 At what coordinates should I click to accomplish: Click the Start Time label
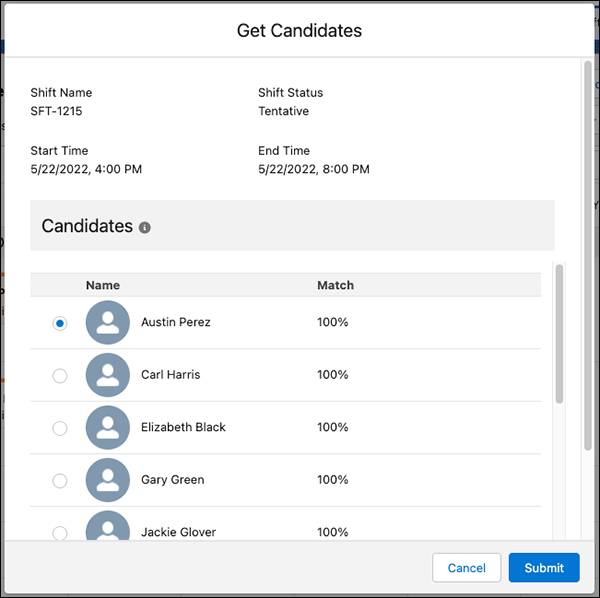(x=59, y=151)
